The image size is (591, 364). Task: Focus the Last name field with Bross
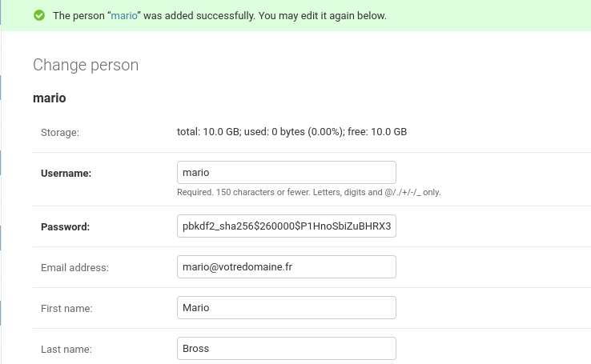click(287, 348)
